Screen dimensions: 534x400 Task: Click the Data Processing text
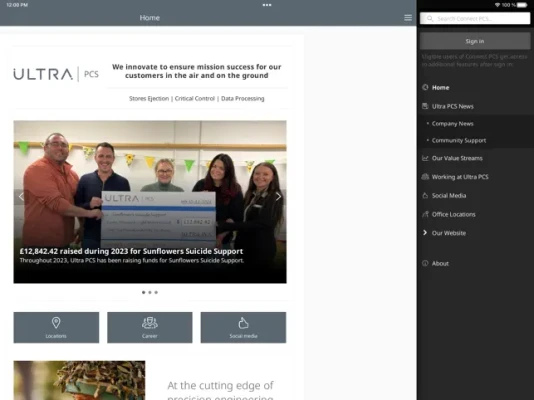tap(242, 98)
